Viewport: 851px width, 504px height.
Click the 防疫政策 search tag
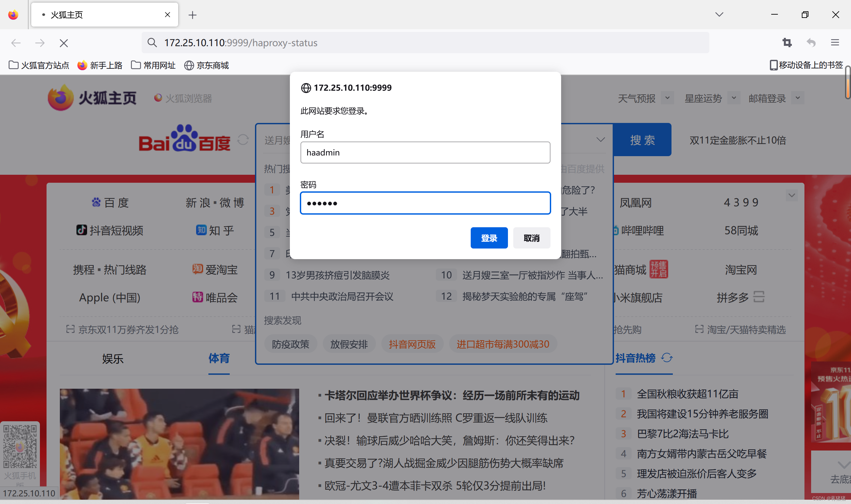pyautogui.click(x=291, y=345)
